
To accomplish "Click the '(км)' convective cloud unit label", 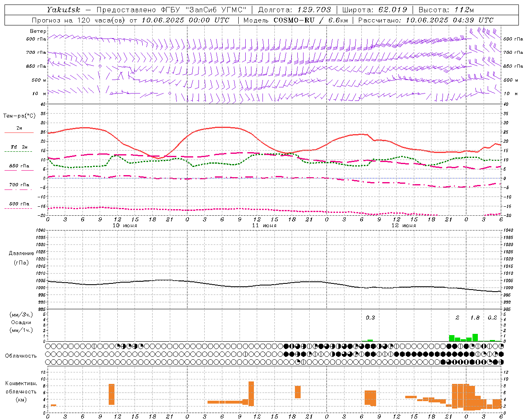I will (21, 399).
